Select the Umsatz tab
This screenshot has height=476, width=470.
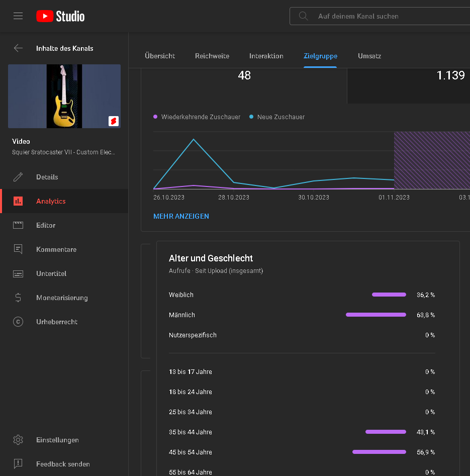point(369,56)
